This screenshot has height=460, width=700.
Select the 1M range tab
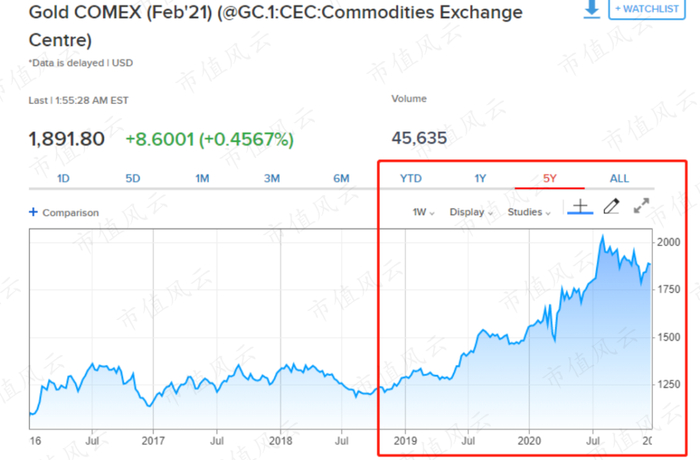(202, 178)
